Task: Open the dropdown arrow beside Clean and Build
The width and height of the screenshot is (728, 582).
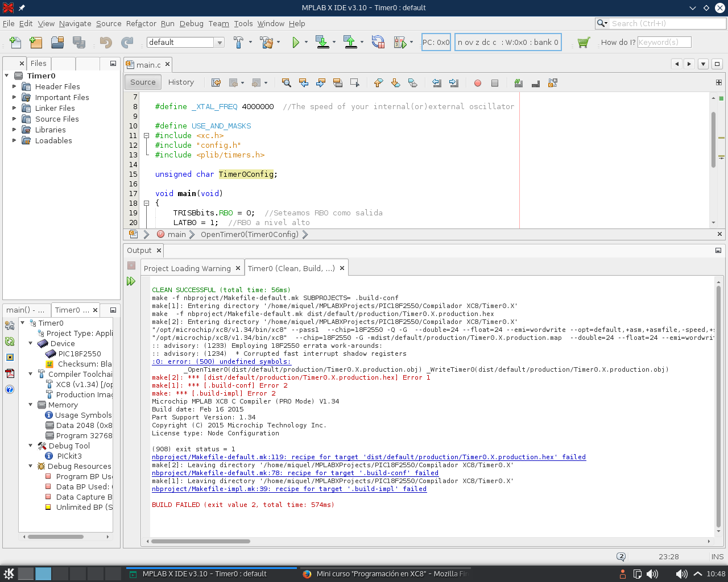Action: [278, 43]
